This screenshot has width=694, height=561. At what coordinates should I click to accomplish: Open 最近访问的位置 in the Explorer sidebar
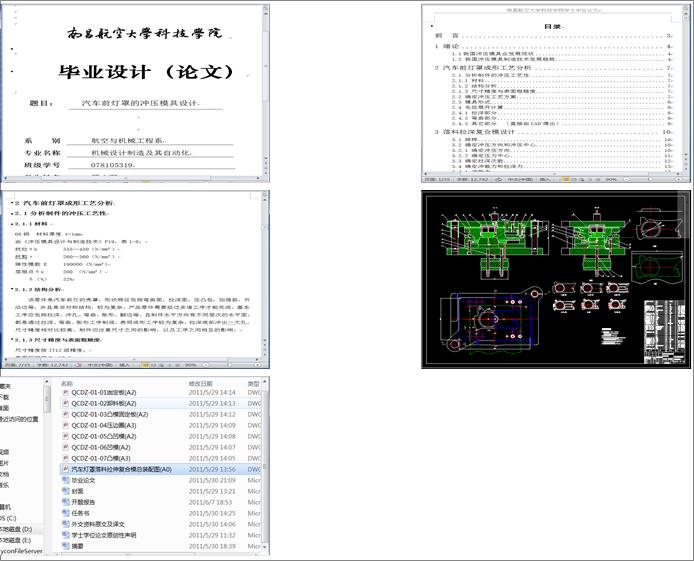coord(19,419)
